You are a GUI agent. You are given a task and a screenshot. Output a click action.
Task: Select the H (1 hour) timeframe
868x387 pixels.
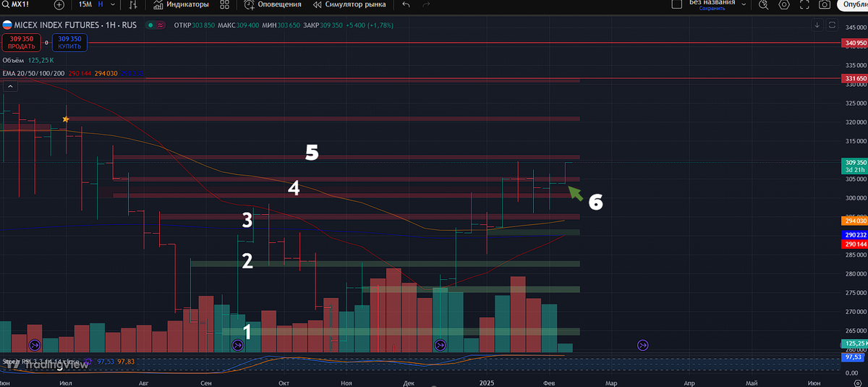tap(101, 4)
